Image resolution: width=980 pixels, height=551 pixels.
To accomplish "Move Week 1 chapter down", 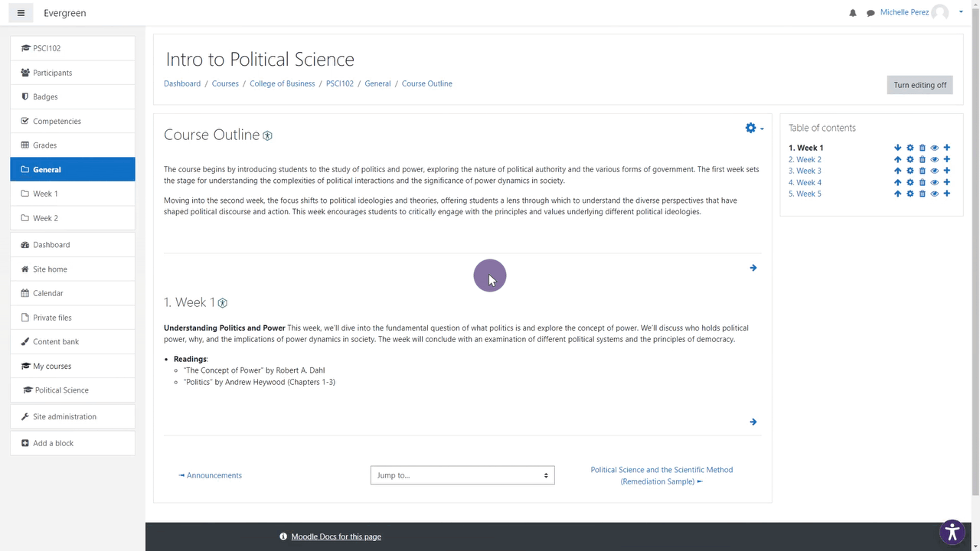I will (897, 148).
